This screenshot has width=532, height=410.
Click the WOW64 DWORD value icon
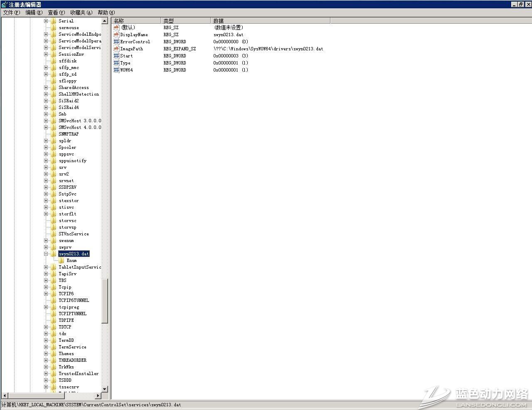pyautogui.click(x=116, y=70)
